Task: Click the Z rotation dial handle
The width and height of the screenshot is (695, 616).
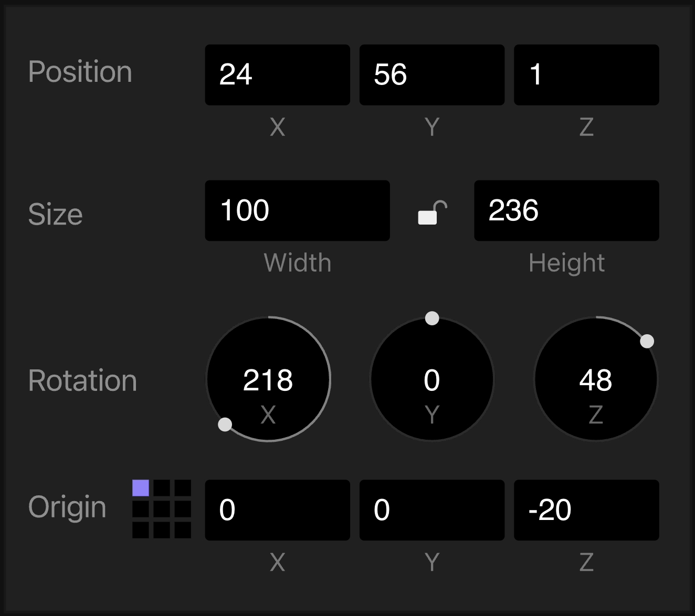Action: (647, 342)
